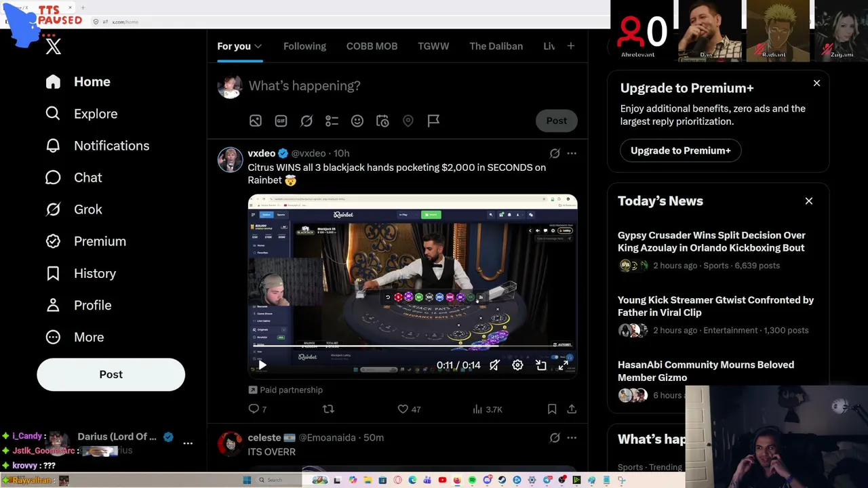Dismiss the Upgrade to Premium+ card

(x=816, y=83)
